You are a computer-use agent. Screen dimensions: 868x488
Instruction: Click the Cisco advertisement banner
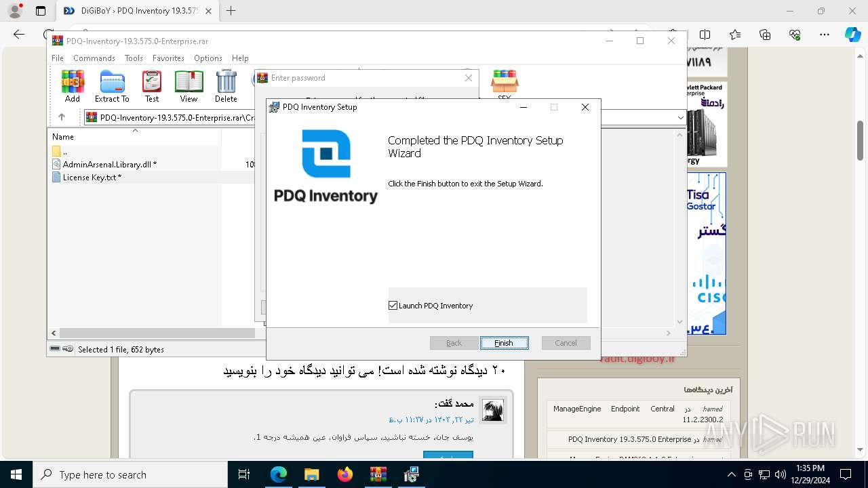click(707, 253)
